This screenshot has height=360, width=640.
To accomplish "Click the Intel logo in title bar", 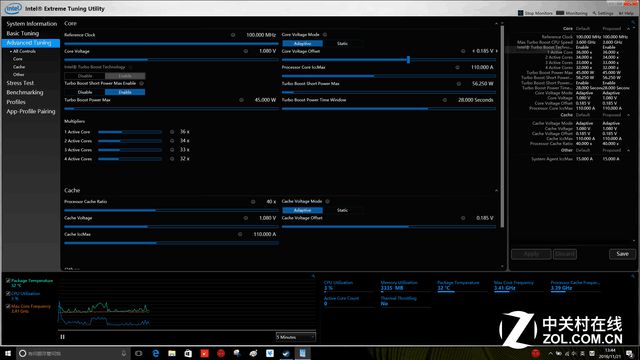I will (13, 8).
